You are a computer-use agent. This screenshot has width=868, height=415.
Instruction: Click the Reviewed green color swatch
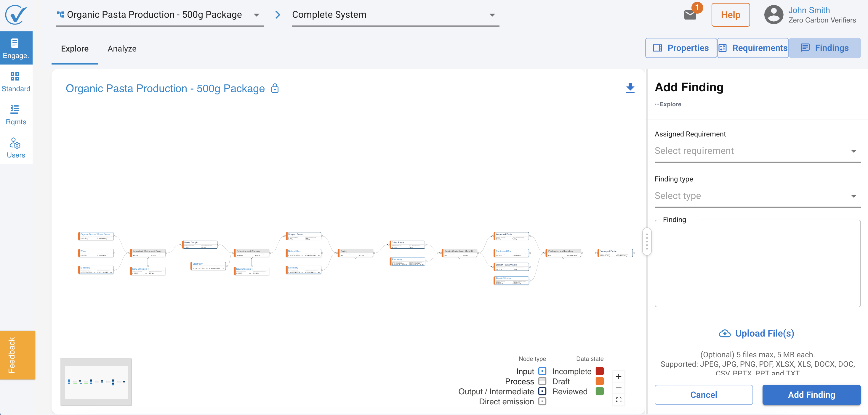click(x=599, y=391)
